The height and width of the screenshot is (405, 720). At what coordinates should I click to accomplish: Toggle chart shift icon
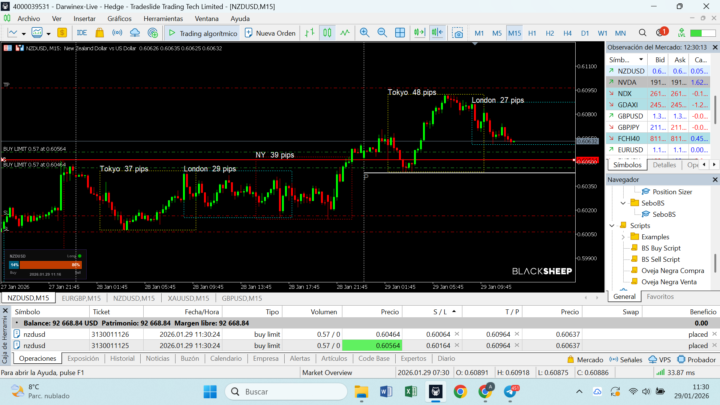(437, 33)
